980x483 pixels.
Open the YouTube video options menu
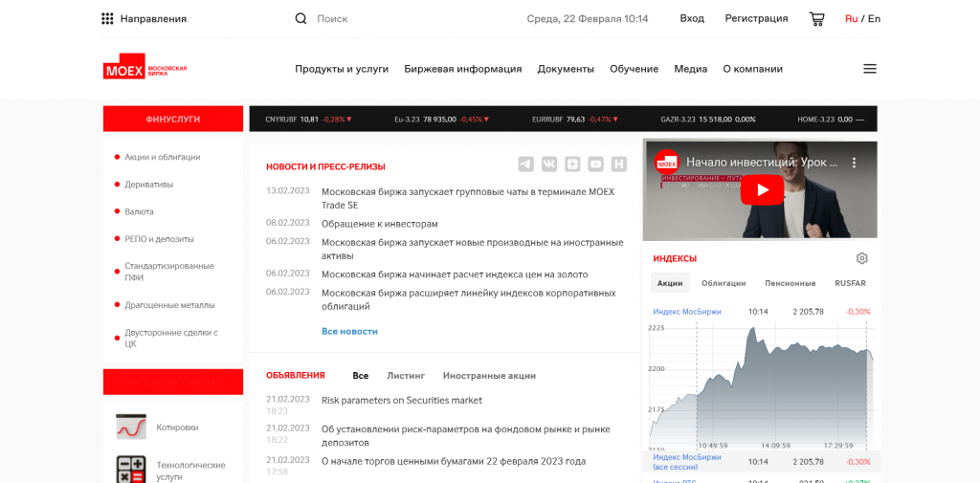pos(855,163)
